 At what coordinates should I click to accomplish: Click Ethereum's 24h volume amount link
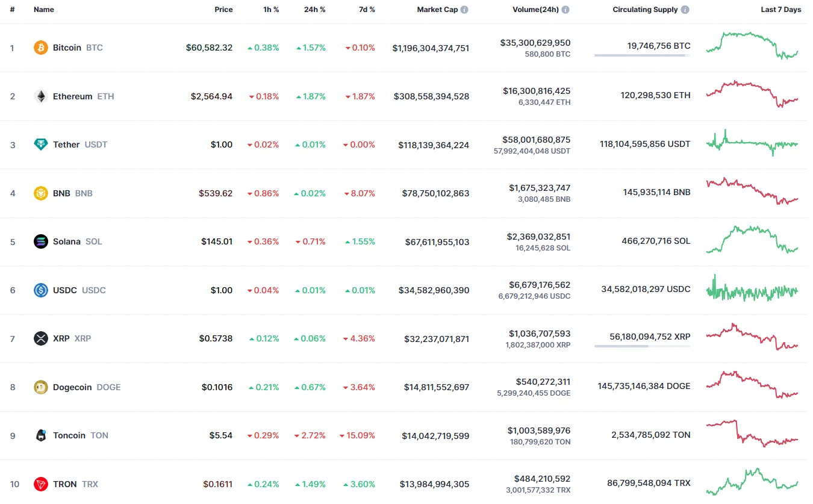[x=536, y=91]
